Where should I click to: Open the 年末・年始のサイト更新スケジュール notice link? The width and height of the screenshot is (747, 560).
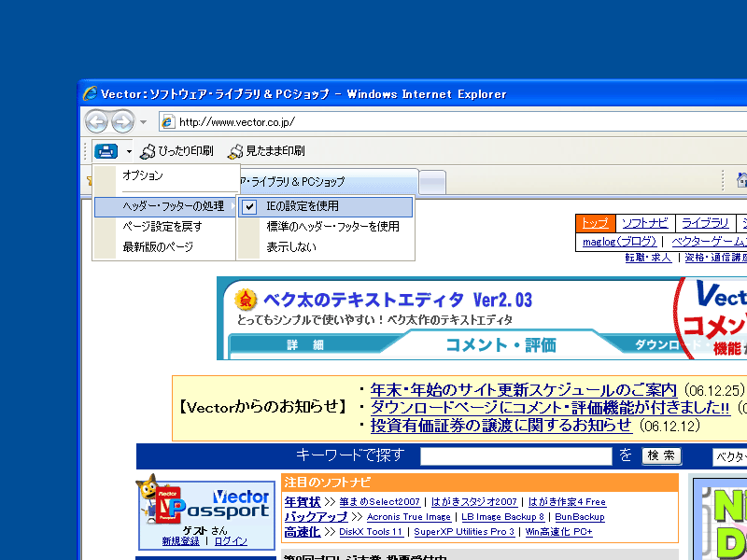[x=524, y=390]
